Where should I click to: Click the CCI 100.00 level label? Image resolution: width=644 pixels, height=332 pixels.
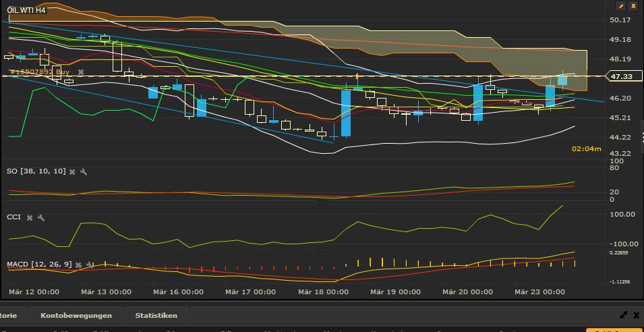[622, 215]
